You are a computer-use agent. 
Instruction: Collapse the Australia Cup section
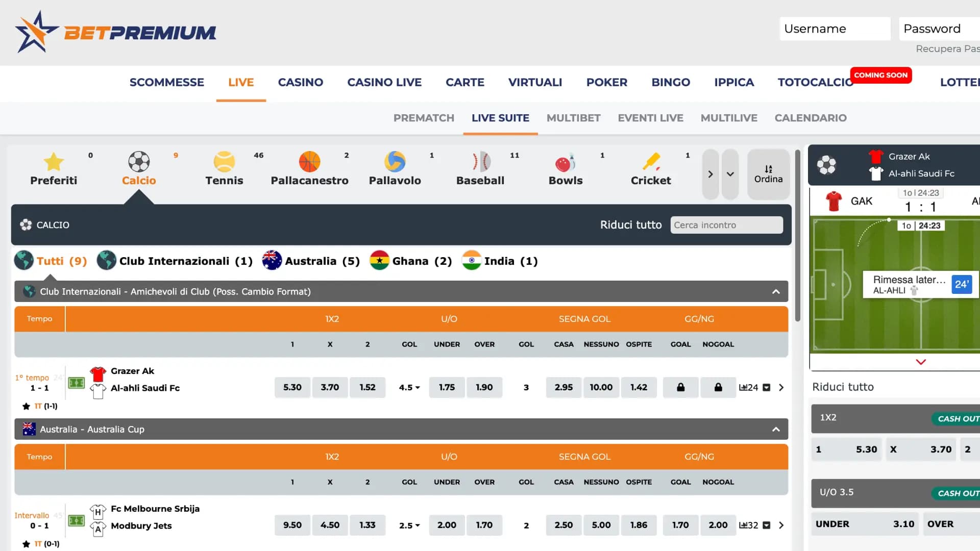[776, 429]
